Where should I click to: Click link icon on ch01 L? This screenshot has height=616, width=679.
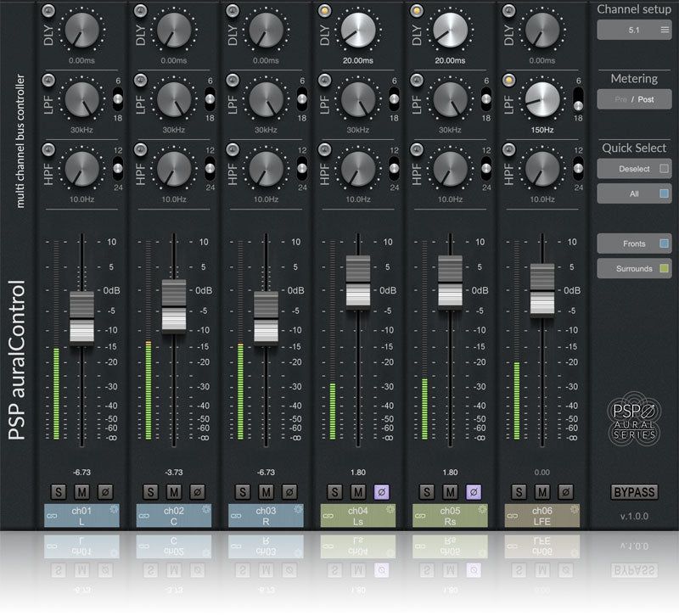52,516
